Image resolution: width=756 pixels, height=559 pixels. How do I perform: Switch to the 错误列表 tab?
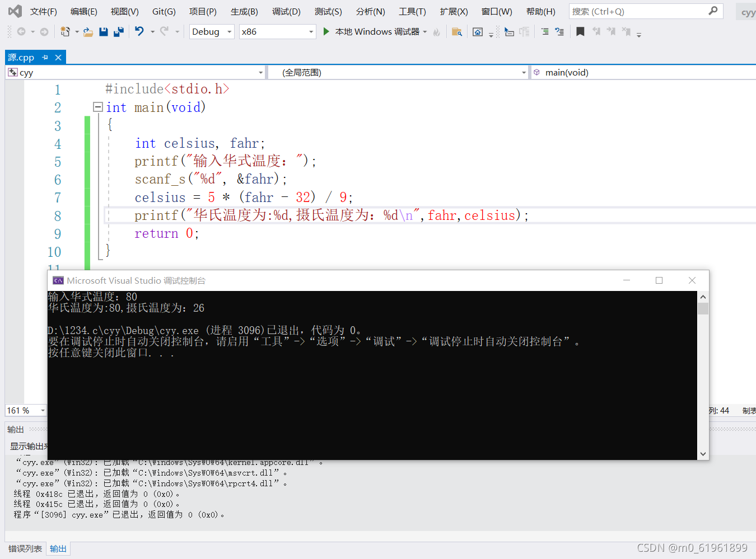pos(25,549)
